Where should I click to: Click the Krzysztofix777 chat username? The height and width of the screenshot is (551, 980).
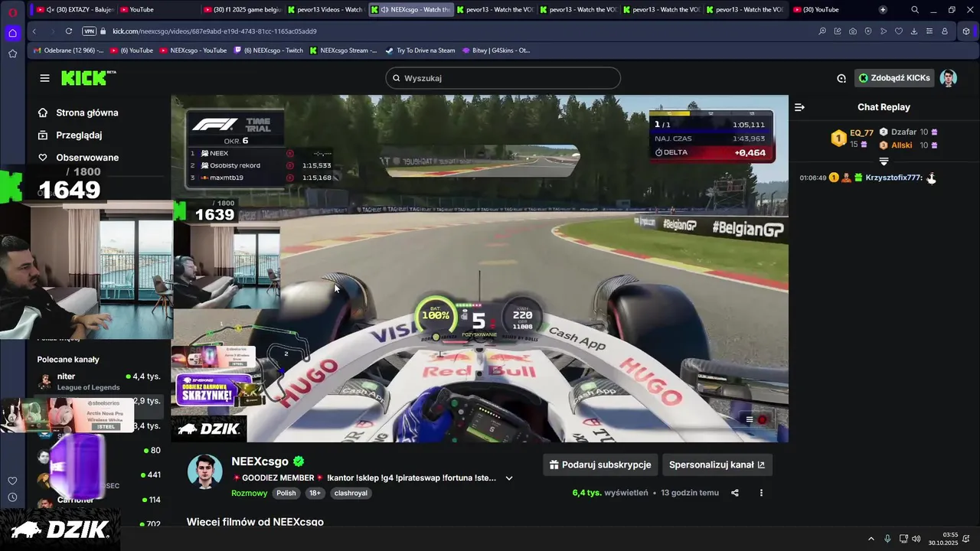(x=893, y=178)
